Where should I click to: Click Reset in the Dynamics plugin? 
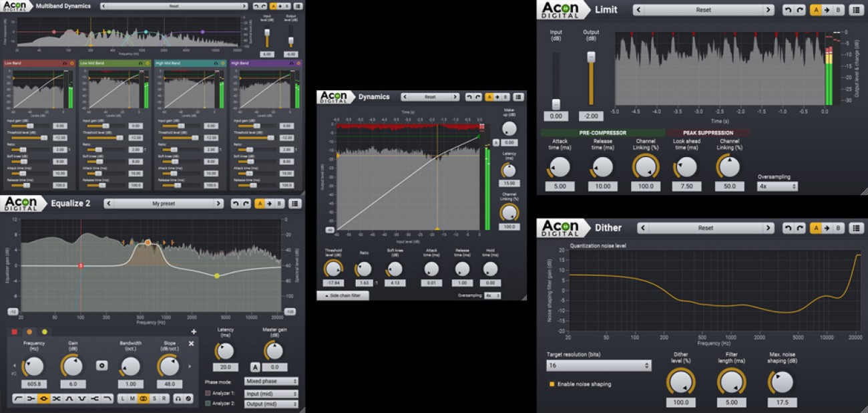[431, 97]
